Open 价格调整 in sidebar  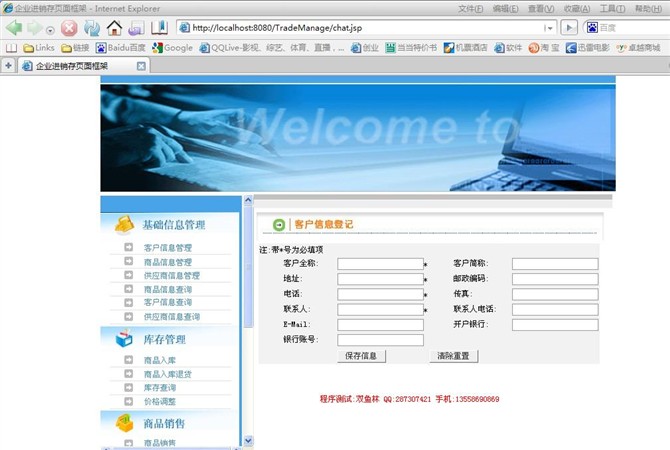pos(160,401)
